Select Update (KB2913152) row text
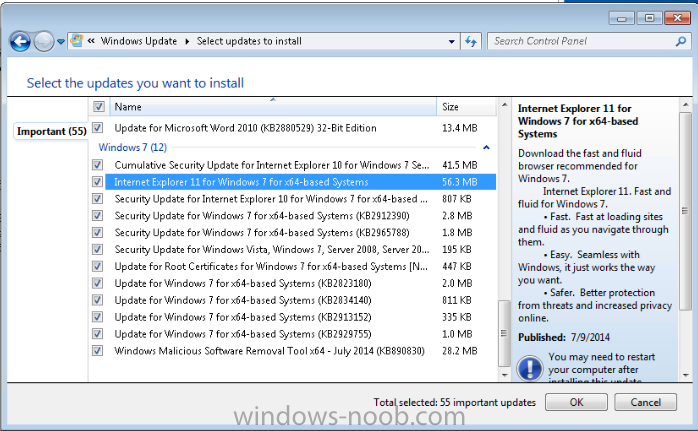Screen dimensions: 698x431 (243, 317)
